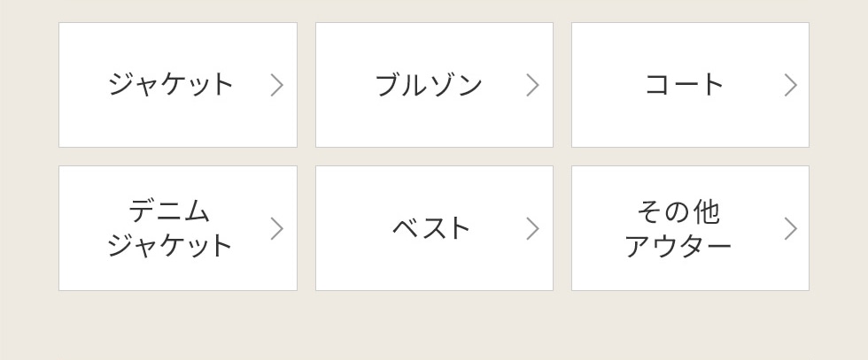868x360 pixels.
Task: Click the ベスト text label
Action: [x=431, y=228]
